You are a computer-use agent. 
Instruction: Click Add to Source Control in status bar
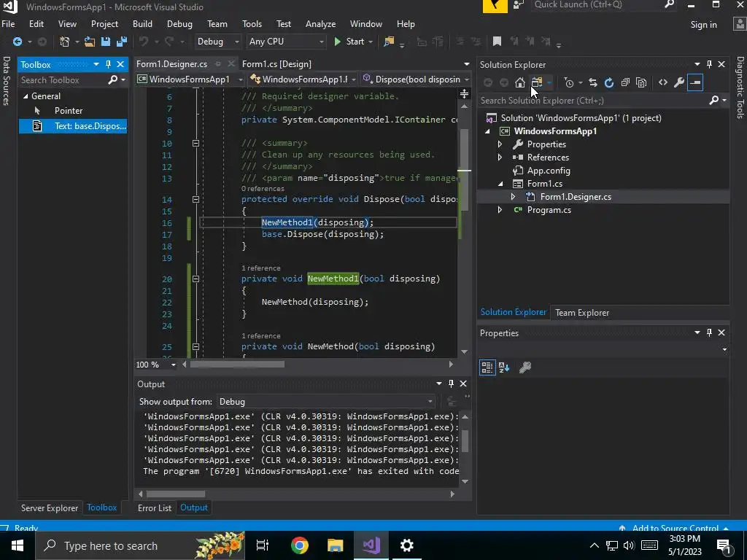pyautogui.click(x=675, y=528)
